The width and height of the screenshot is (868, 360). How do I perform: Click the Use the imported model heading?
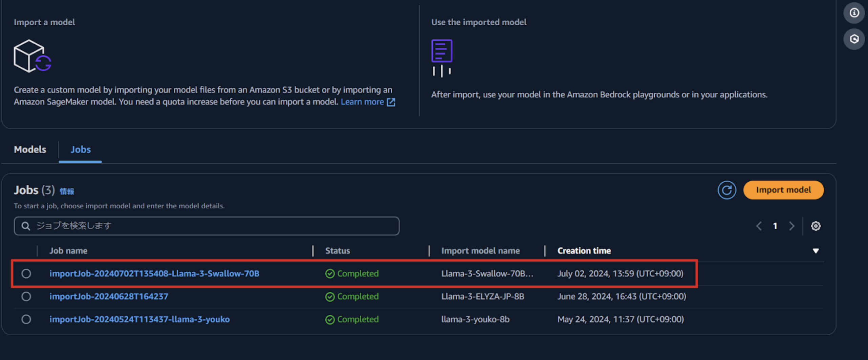pyautogui.click(x=479, y=22)
